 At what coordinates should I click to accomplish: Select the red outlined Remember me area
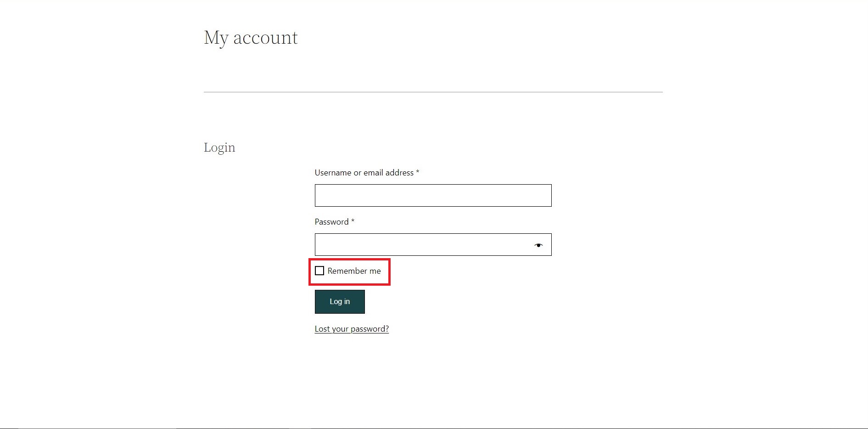pos(350,271)
